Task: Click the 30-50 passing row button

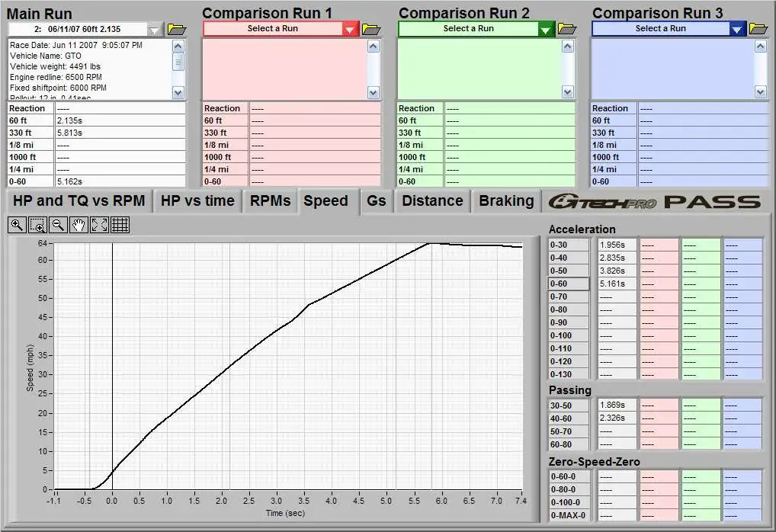Action: tap(569, 405)
